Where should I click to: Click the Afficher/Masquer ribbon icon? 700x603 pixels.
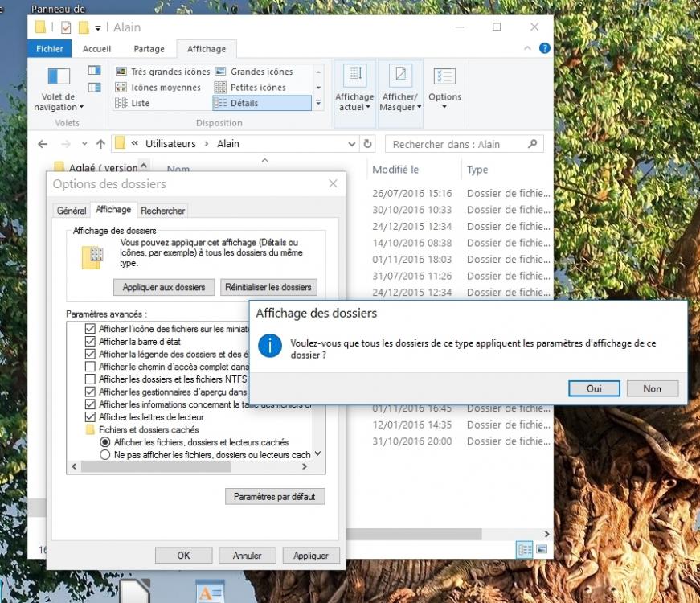(401, 77)
